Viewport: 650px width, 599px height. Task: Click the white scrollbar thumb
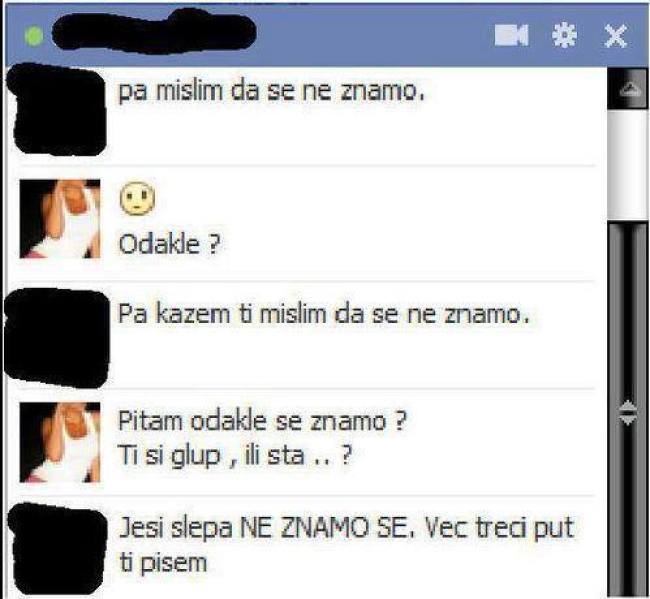627,164
